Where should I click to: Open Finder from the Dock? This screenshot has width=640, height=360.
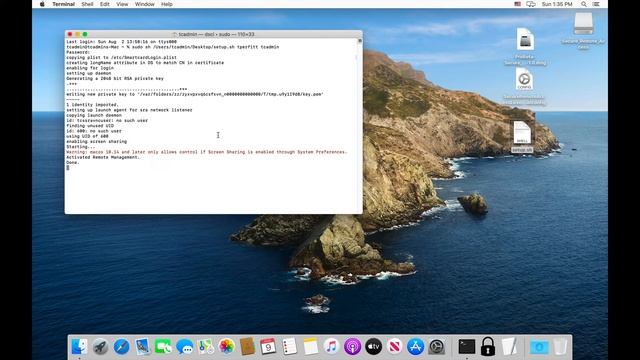(x=79, y=347)
